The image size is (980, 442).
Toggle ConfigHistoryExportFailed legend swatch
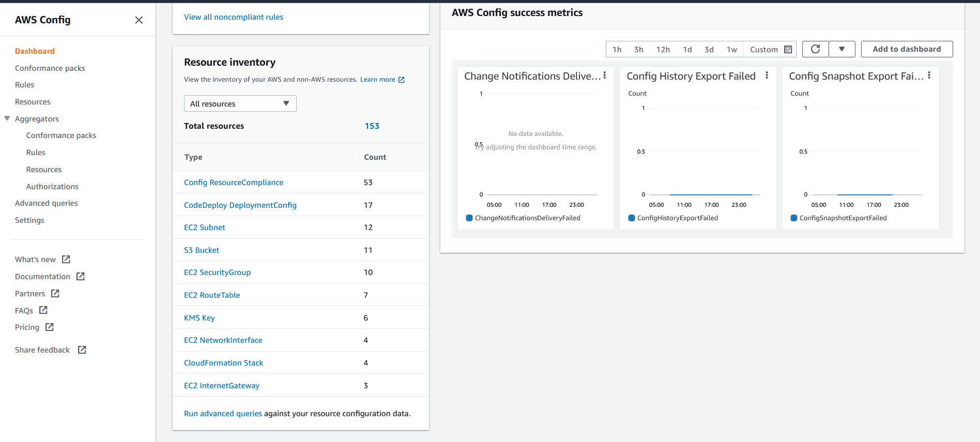pos(632,218)
